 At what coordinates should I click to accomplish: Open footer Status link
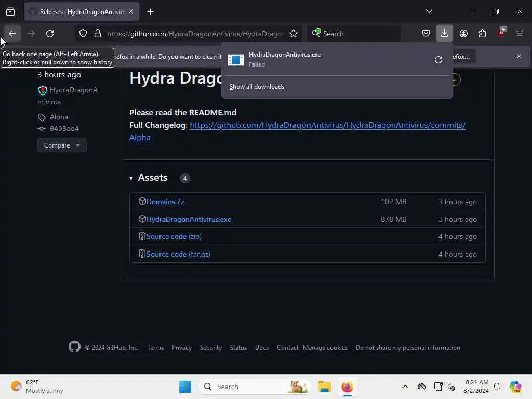click(x=238, y=348)
